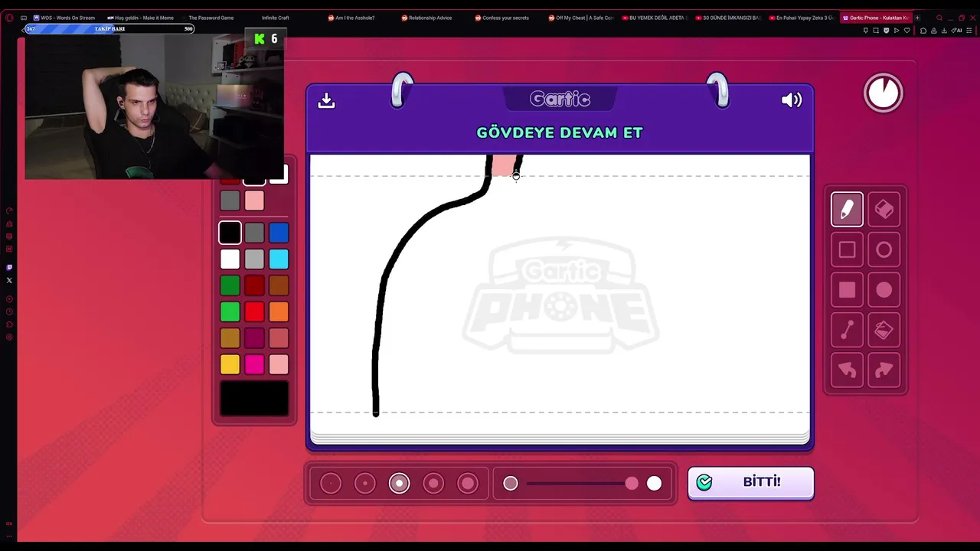This screenshot has width=980, height=551.
Task: Switch to En Pahalı Yapay Zeka tab
Action: pos(802,18)
